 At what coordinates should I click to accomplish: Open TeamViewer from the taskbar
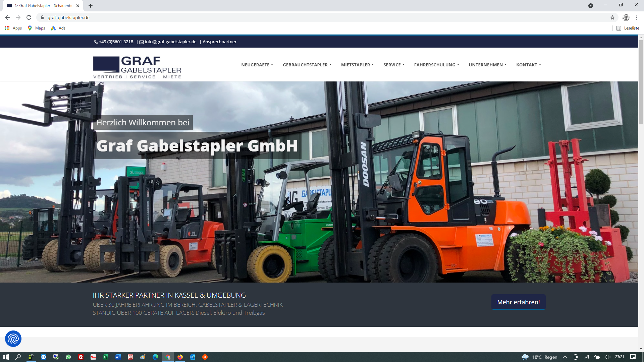click(x=44, y=357)
